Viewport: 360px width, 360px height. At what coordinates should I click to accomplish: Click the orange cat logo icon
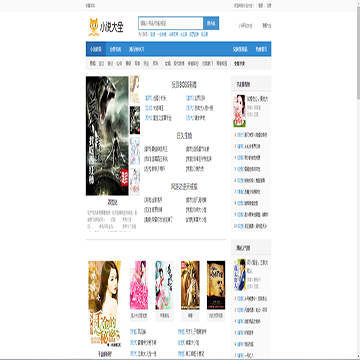(94, 27)
